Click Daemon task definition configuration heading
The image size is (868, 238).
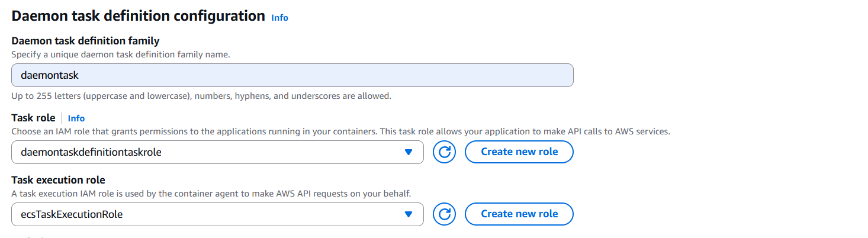click(x=138, y=16)
